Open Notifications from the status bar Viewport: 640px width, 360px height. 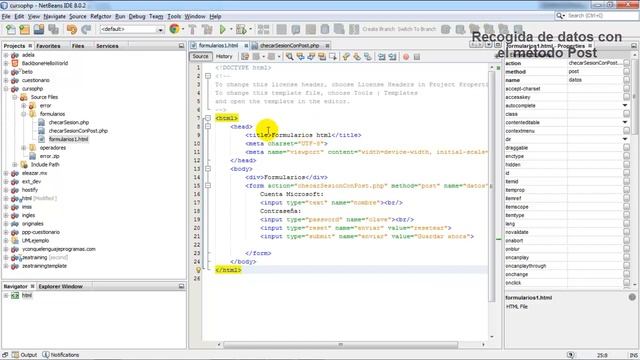coord(61,355)
